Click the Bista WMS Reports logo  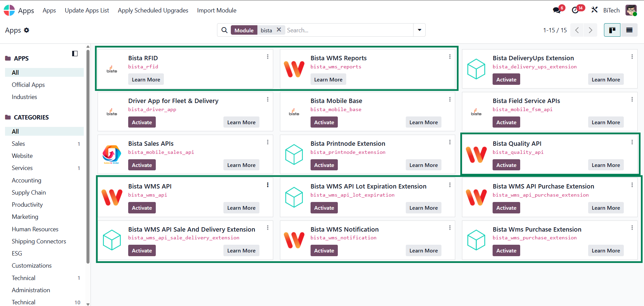294,69
